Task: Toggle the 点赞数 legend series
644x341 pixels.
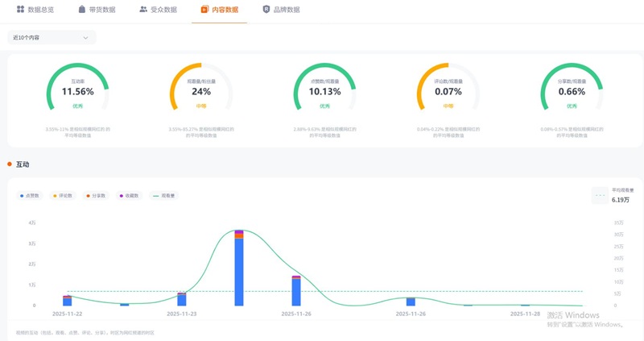Action: [x=30, y=196]
